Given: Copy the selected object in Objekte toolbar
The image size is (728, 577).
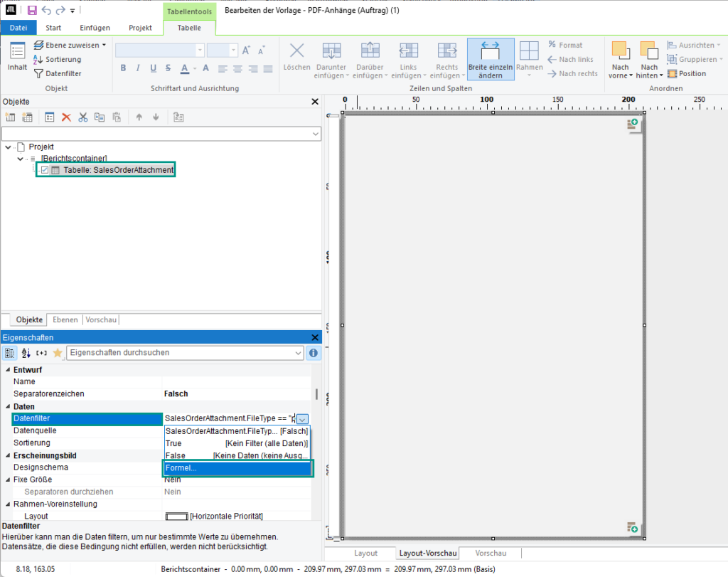Looking at the screenshot, I should tap(100, 117).
